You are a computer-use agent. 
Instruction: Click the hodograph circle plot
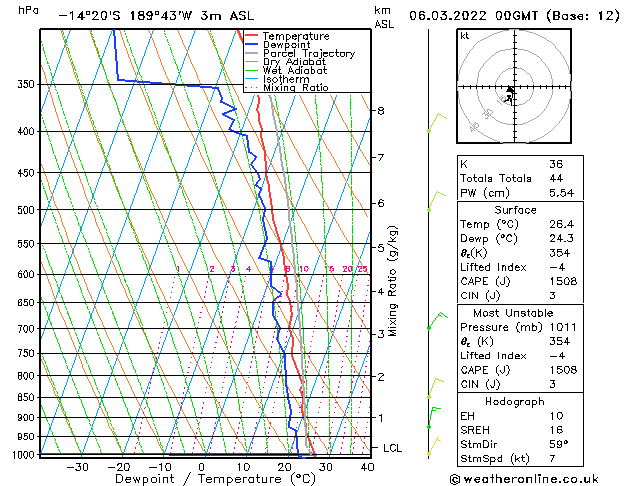(x=512, y=88)
